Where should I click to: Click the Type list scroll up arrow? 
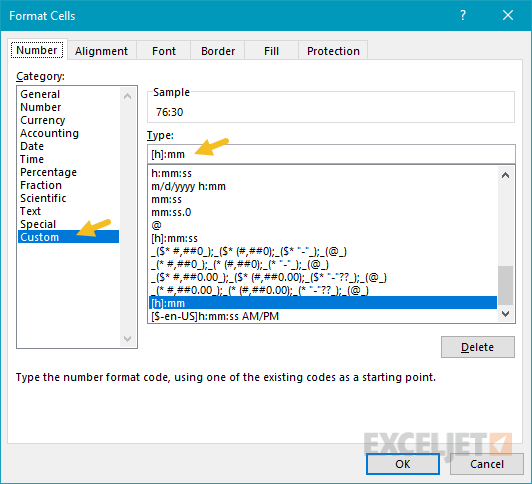[506, 175]
